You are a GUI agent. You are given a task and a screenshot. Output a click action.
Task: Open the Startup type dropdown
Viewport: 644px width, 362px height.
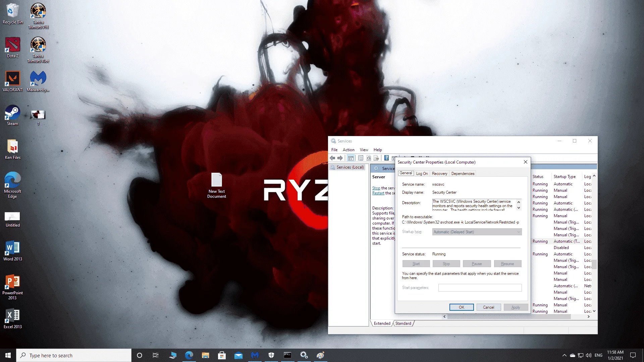pos(477,232)
